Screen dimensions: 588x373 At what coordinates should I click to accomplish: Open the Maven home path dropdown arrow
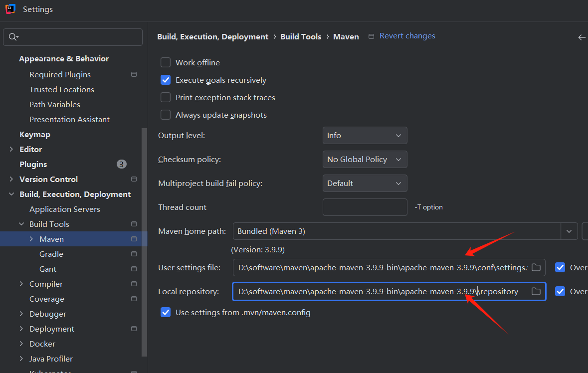[x=569, y=231]
